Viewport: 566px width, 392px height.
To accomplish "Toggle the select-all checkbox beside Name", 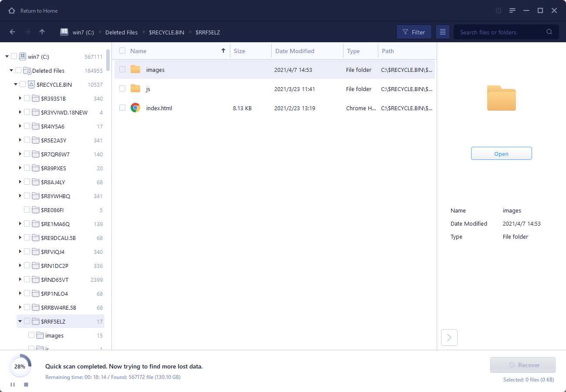I will [x=122, y=51].
